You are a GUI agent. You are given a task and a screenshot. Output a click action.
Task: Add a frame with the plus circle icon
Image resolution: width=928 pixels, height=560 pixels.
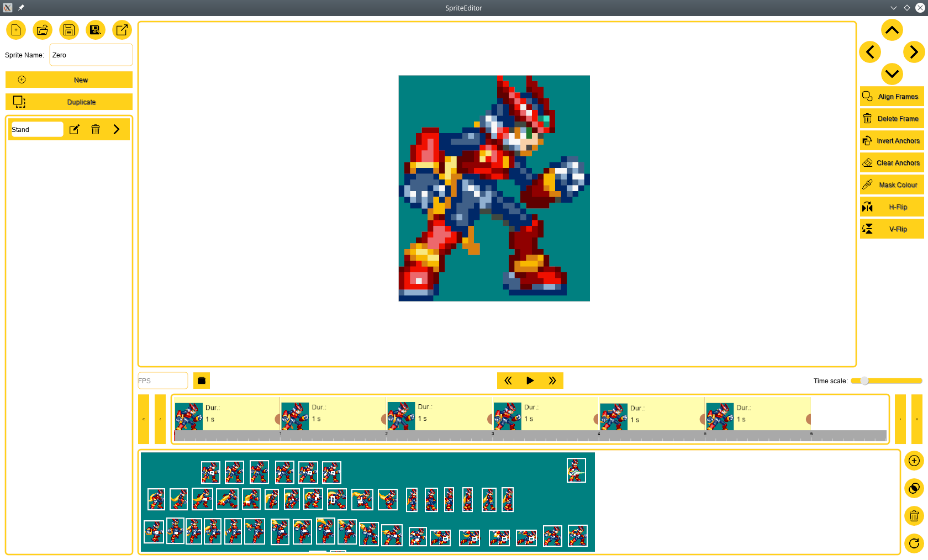tap(914, 461)
